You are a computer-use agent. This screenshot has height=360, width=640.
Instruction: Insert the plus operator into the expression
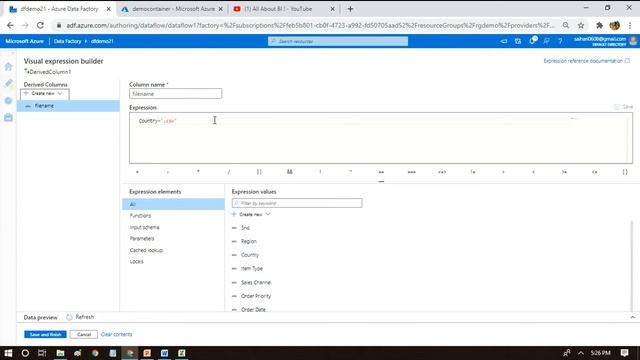137,172
